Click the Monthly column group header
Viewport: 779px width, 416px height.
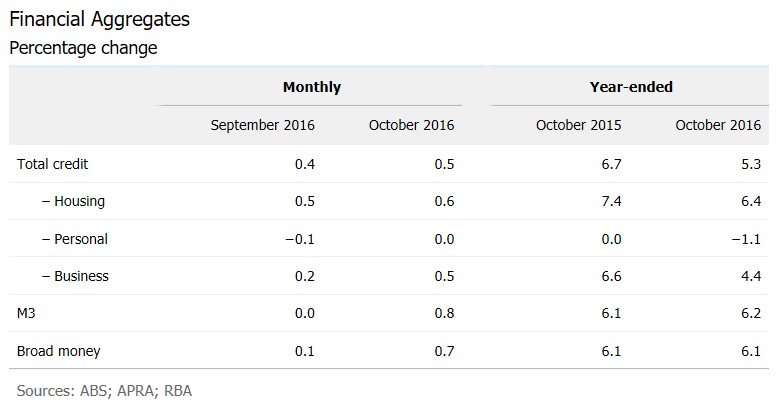311,87
